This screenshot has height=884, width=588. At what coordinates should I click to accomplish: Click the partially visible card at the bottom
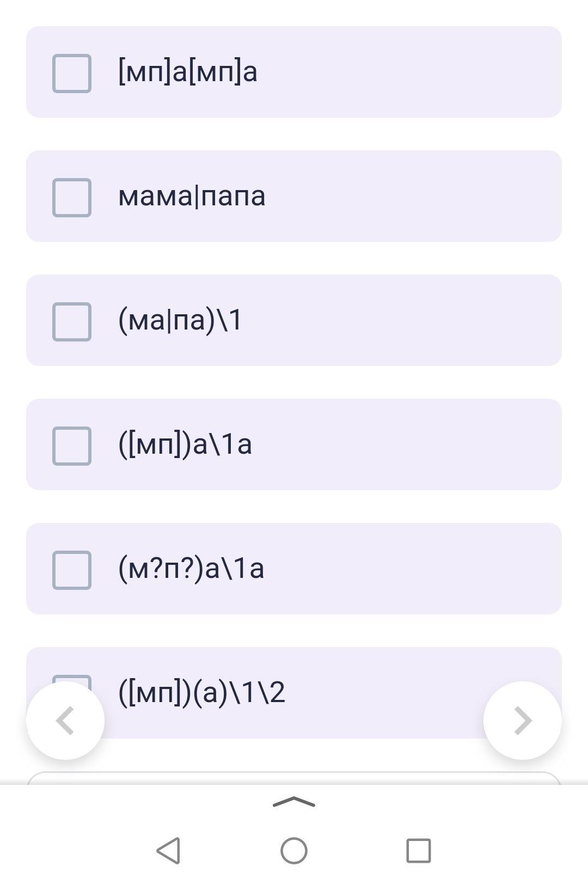(x=294, y=778)
